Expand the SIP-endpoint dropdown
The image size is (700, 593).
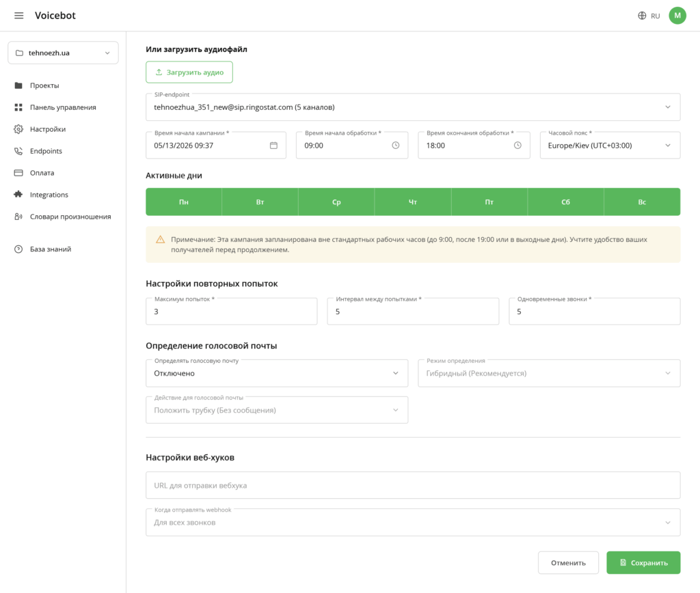coord(413,107)
